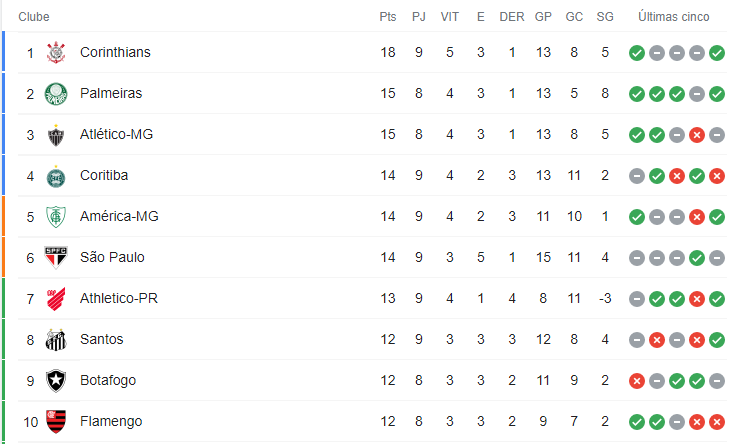Click the Pts column header

pyautogui.click(x=388, y=17)
